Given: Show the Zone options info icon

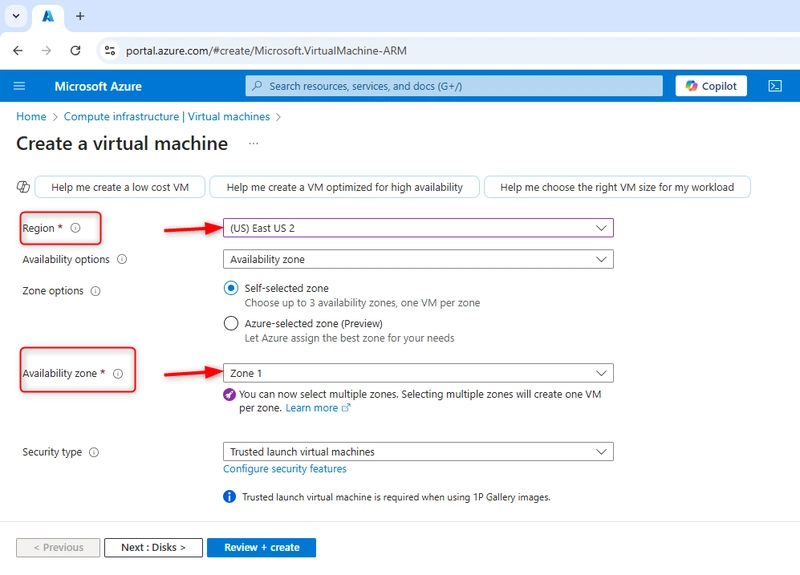Looking at the screenshot, I should point(95,291).
